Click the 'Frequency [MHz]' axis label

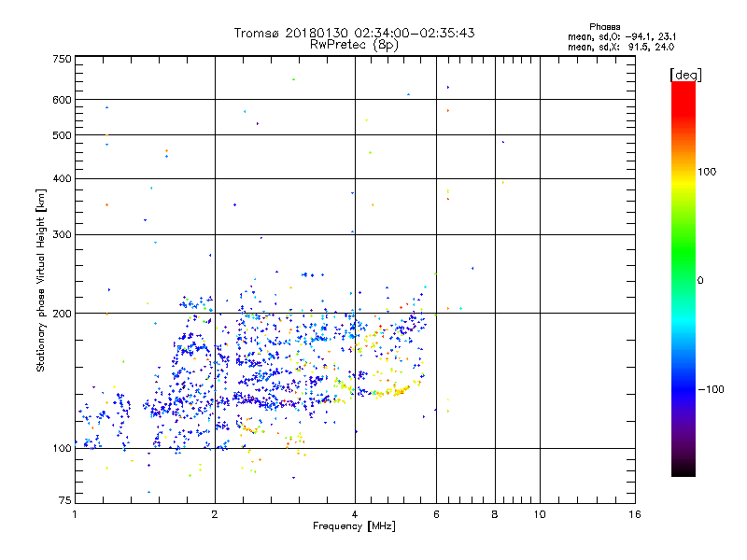click(x=354, y=526)
